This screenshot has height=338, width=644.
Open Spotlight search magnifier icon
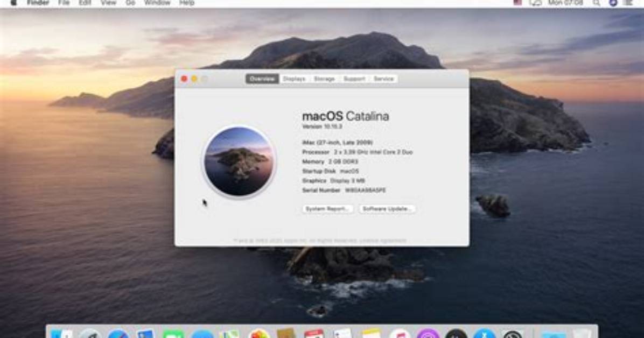[x=597, y=3]
